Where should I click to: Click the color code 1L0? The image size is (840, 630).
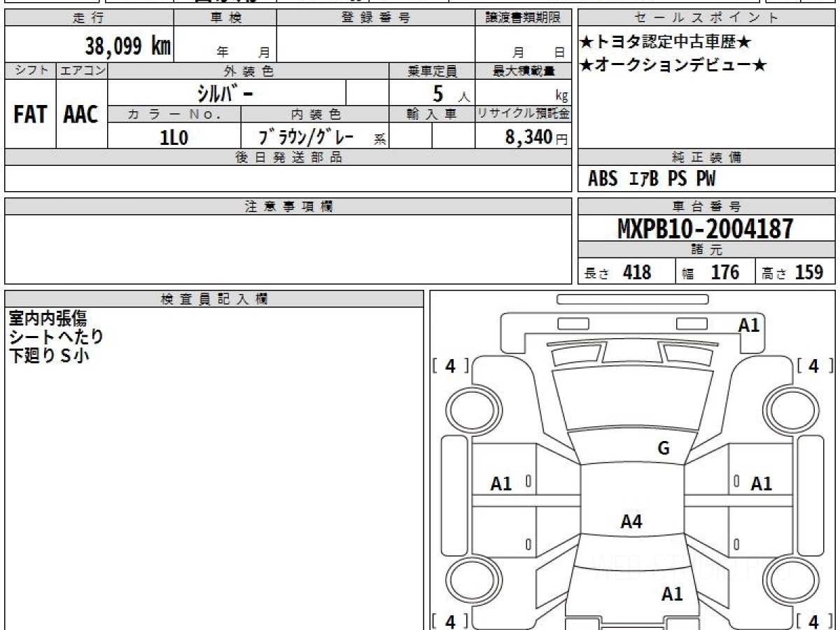point(174,137)
